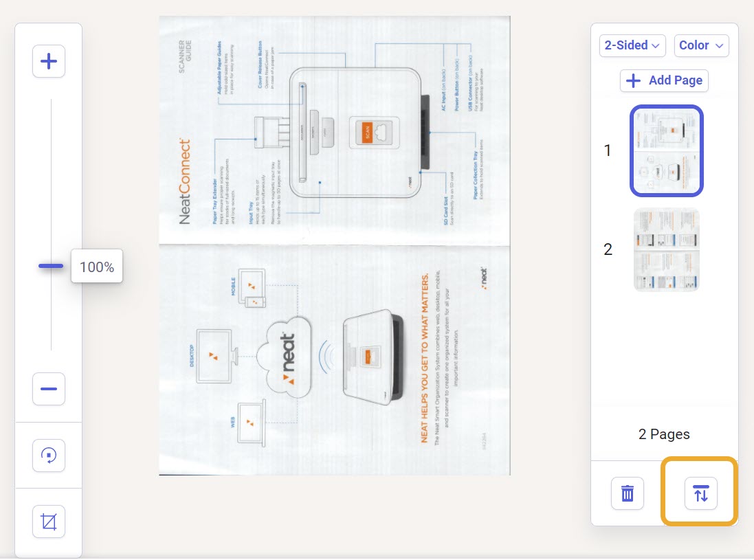
Task: Click the scanned document preview image
Action: click(x=335, y=245)
